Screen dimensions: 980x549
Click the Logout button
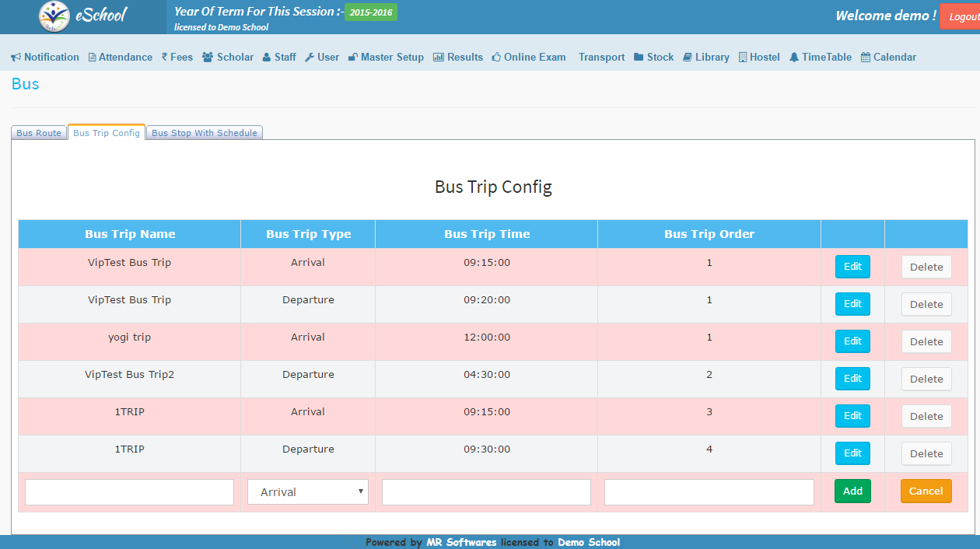coord(960,16)
